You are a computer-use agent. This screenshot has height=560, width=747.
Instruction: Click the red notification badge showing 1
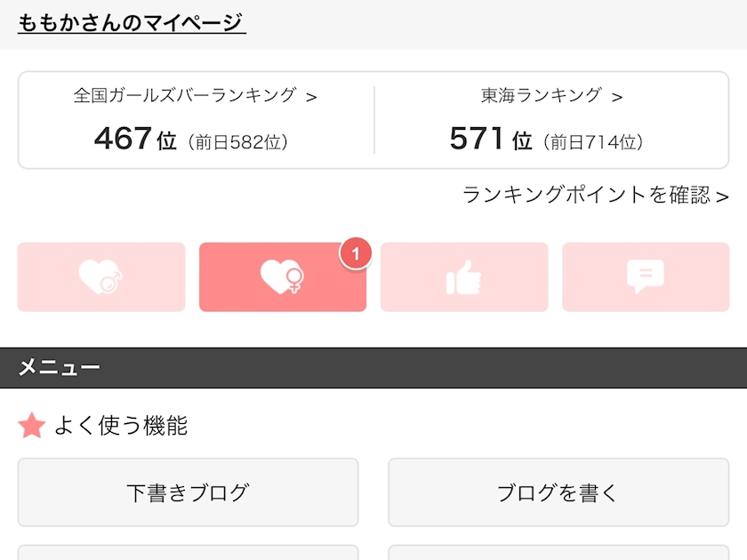pos(356,255)
